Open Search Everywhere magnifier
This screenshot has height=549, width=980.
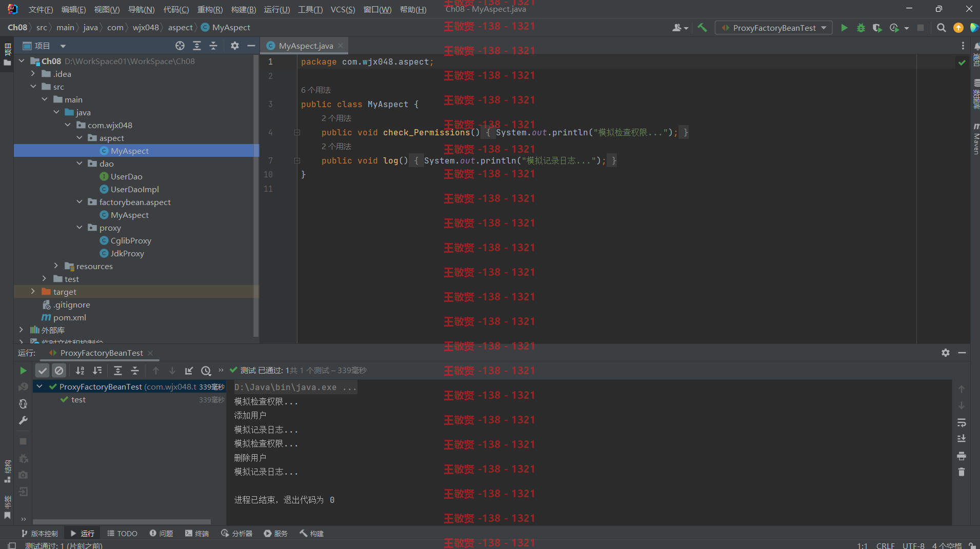click(941, 28)
